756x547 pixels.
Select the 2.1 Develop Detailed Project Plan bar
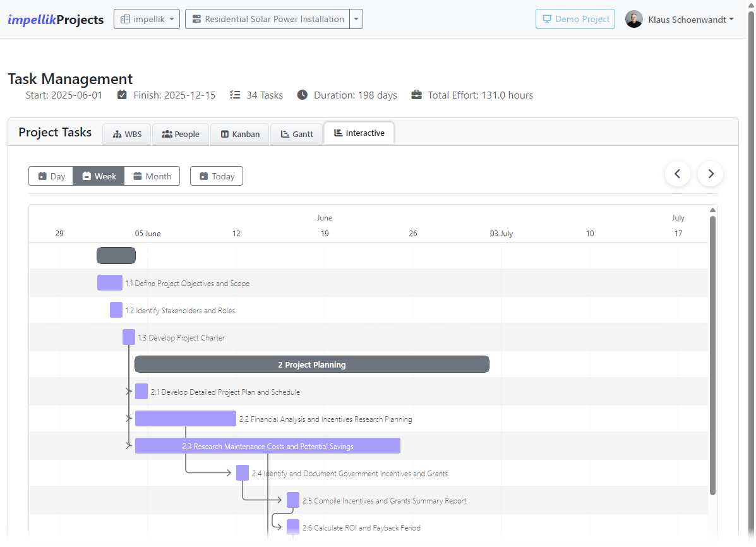(141, 392)
